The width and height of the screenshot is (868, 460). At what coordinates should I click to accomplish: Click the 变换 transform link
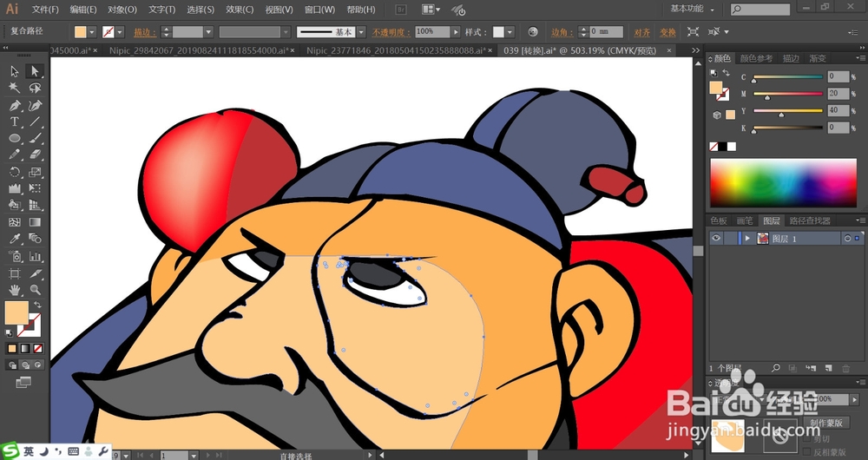(668, 33)
